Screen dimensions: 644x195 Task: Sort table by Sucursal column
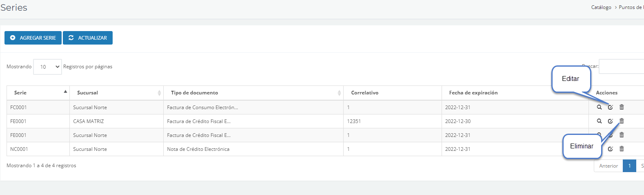[x=116, y=93]
